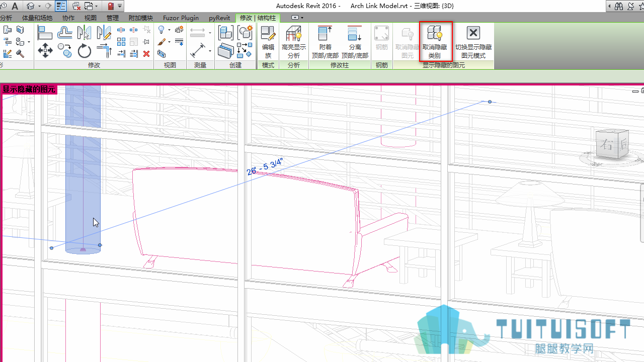Click Unhide Category (取消隐藏类别)

tap(434, 42)
